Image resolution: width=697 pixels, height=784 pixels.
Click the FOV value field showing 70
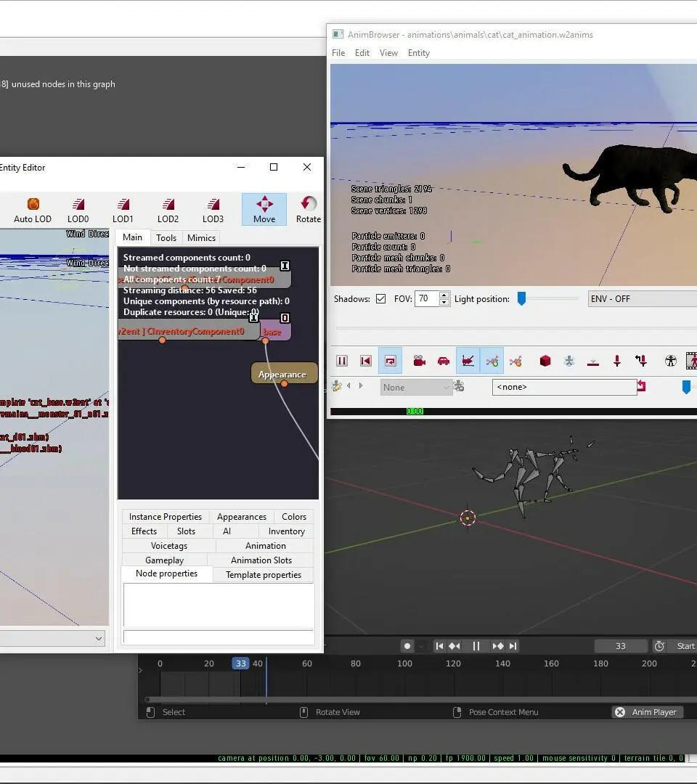[426, 299]
